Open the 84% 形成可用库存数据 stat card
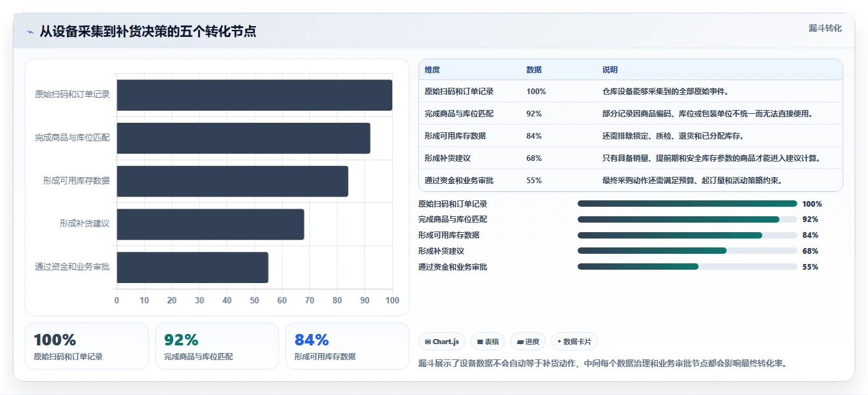This screenshot has height=395, width=868. click(347, 346)
